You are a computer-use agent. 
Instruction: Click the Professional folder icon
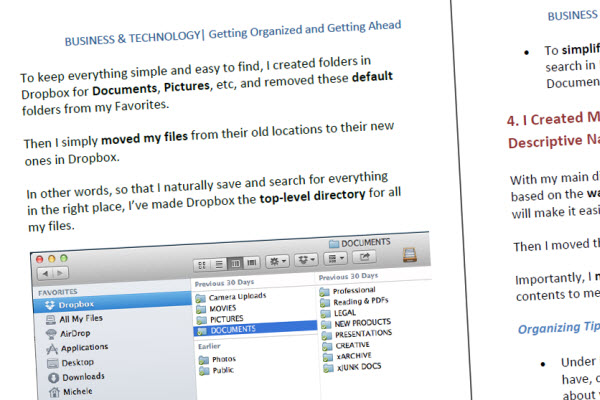point(324,292)
